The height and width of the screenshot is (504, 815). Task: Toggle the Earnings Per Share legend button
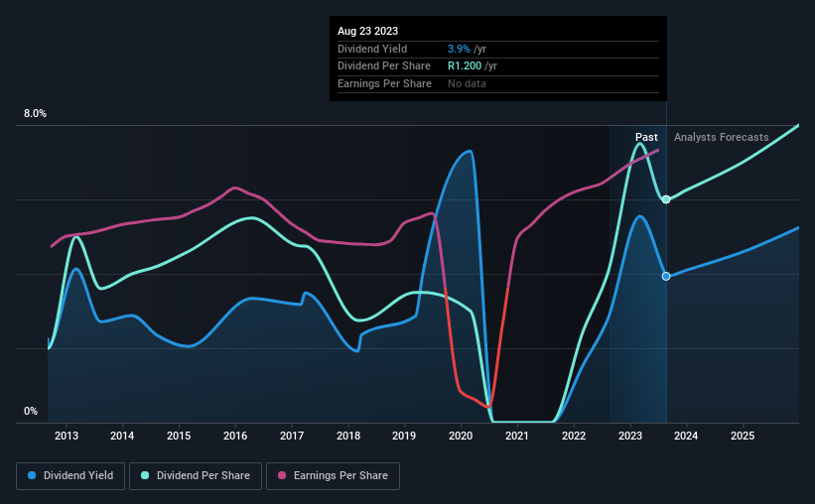pyautogui.click(x=333, y=476)
